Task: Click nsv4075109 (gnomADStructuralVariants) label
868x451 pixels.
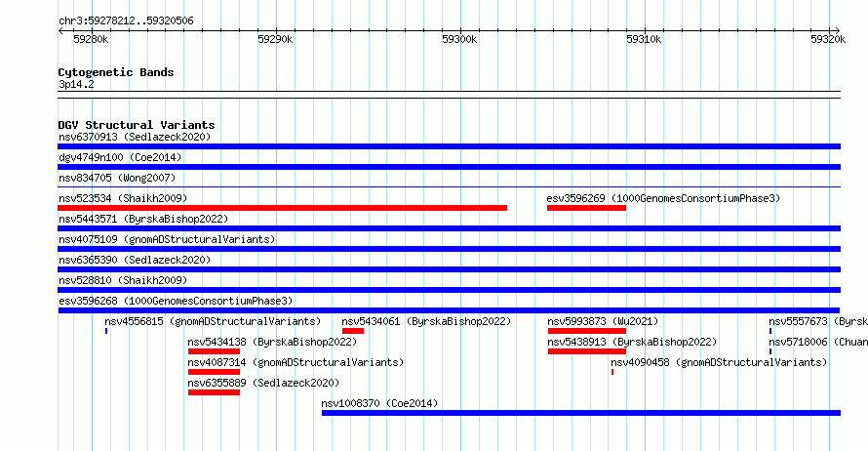Action: [167, 239]
